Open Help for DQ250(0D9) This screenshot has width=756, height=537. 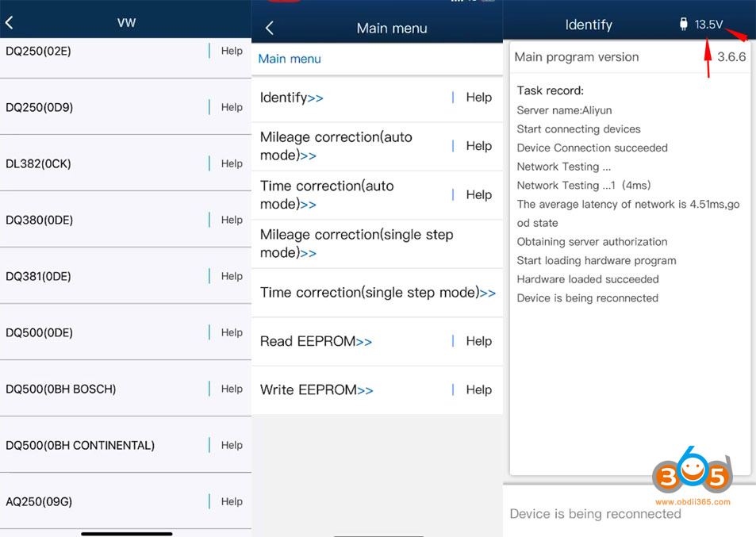click(232, 107)
